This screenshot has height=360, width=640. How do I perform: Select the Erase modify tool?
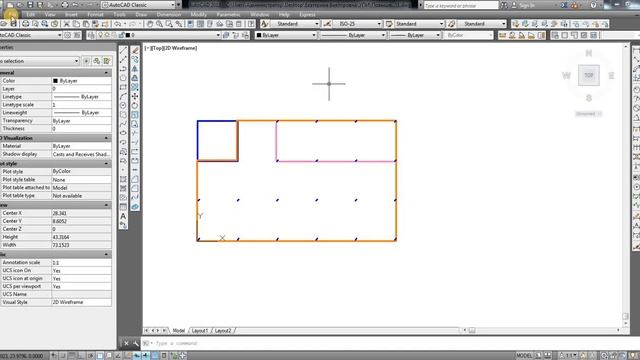click(x=135, y=51)
